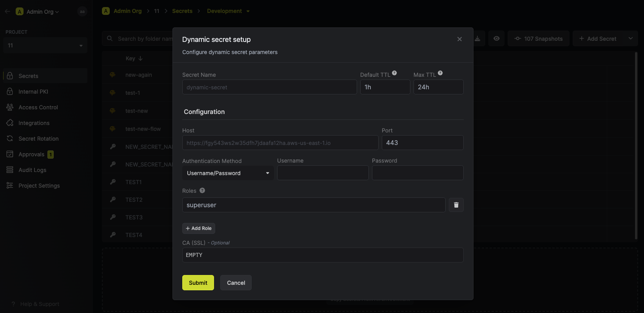Open the project selector showing 11
Image resolution: width=644 pixels, height=313 pixels.
click(x=45, y=45)
